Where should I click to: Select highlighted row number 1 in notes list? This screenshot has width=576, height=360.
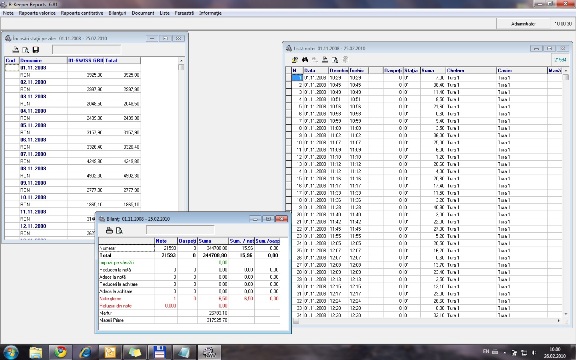[425, 78]
